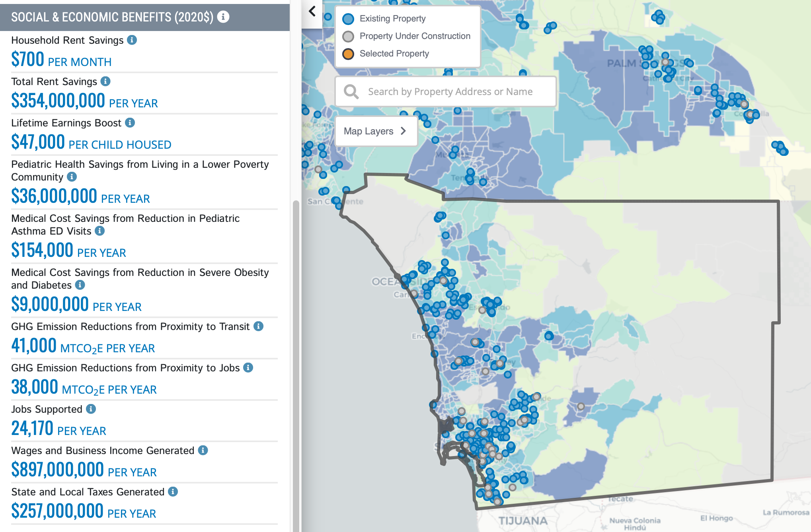Click GHG Proximity to Transit info icon
The height and width of the screenshot is (532, 811).
[x=259, y=326]
